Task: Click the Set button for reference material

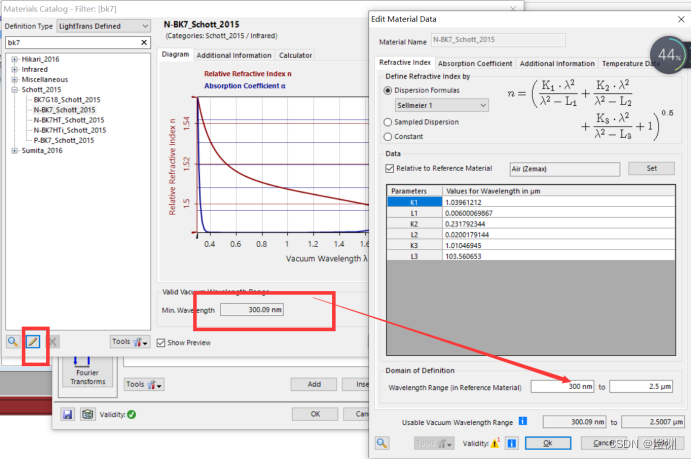Action: pyautogui.click(x=651, y=168)
